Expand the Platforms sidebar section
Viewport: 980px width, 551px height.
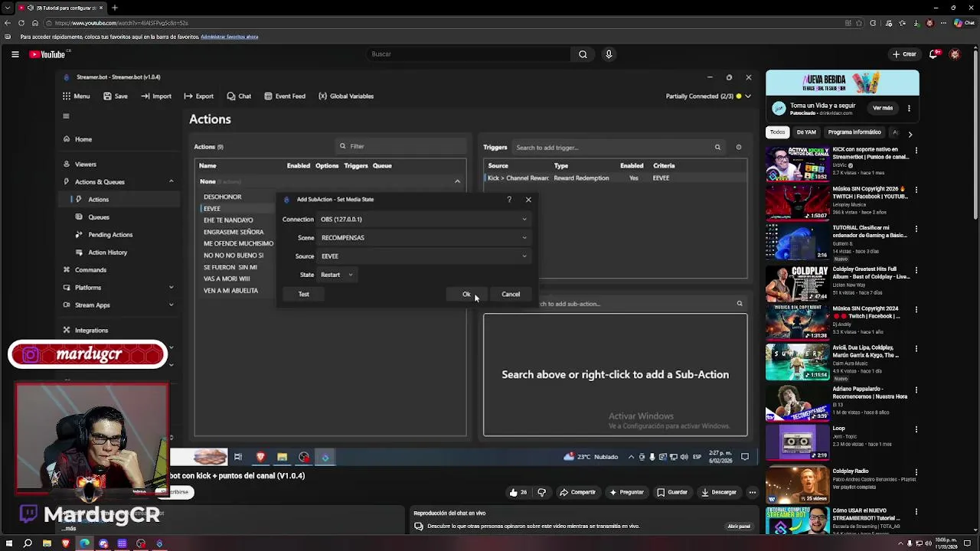pos(171,288)
